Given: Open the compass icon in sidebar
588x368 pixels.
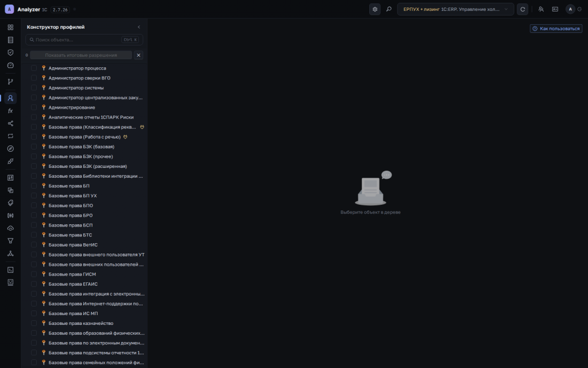Looking at the screenshot, I should click(10, 149).
